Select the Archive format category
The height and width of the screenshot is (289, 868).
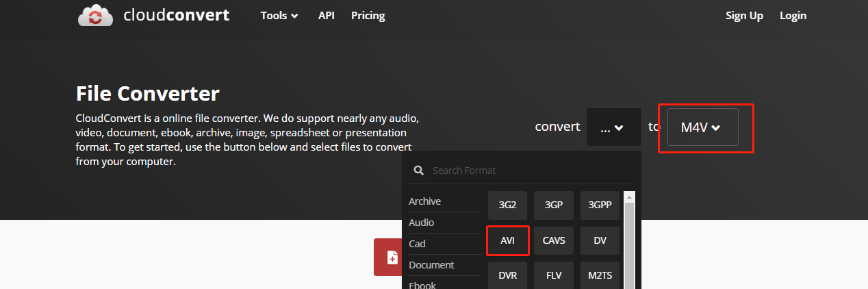[425, 201]
